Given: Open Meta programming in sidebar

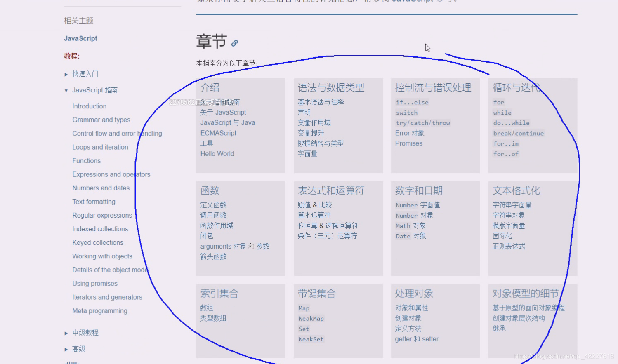Looking at the screenshot, I should click(x=100, y=310).
